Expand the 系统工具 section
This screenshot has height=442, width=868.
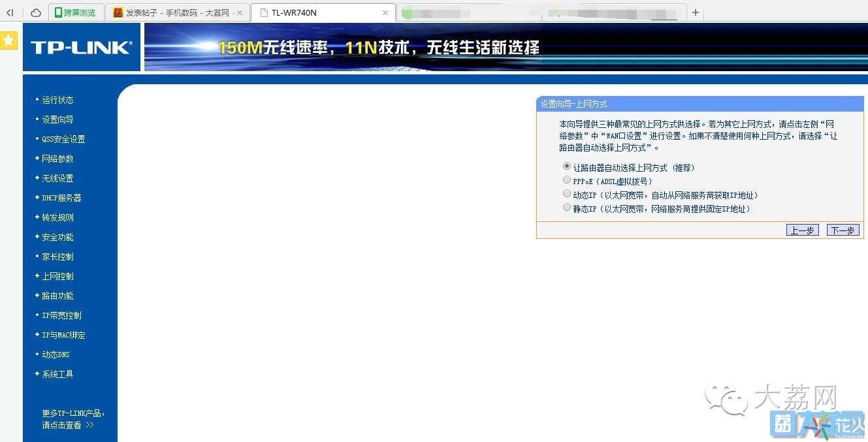[x=57, y=374]
